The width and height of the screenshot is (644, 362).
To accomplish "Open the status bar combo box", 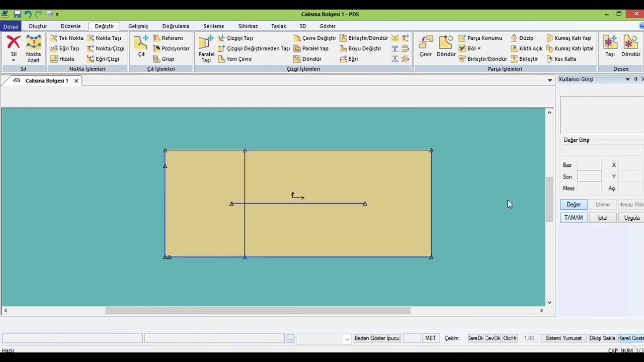I will click(x=347, y=339).
